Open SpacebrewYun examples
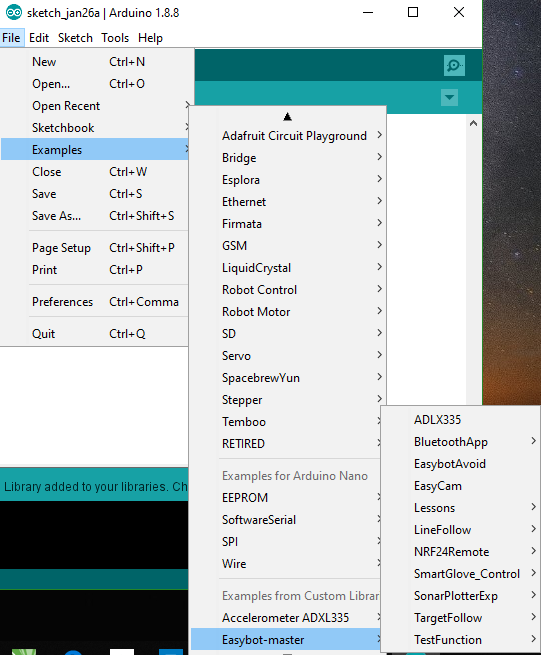Image resolution: width=541 pixels, height=655 pixels. pos(288,378)
